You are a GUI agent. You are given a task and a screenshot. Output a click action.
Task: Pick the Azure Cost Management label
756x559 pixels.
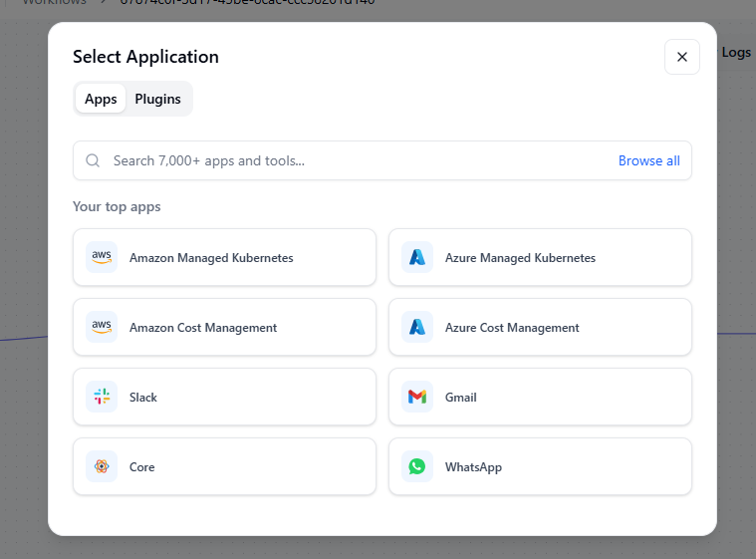point(512,328)
